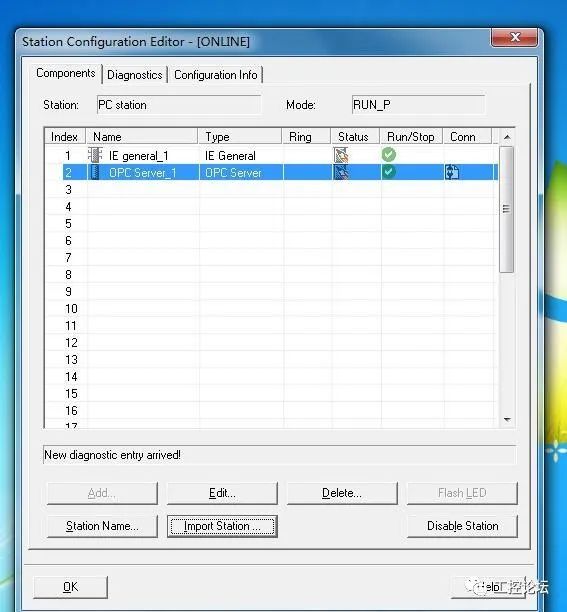This screenshot has width=567, height=612.
Task: Click the Ring column header
Action: (x=306, y=137)
